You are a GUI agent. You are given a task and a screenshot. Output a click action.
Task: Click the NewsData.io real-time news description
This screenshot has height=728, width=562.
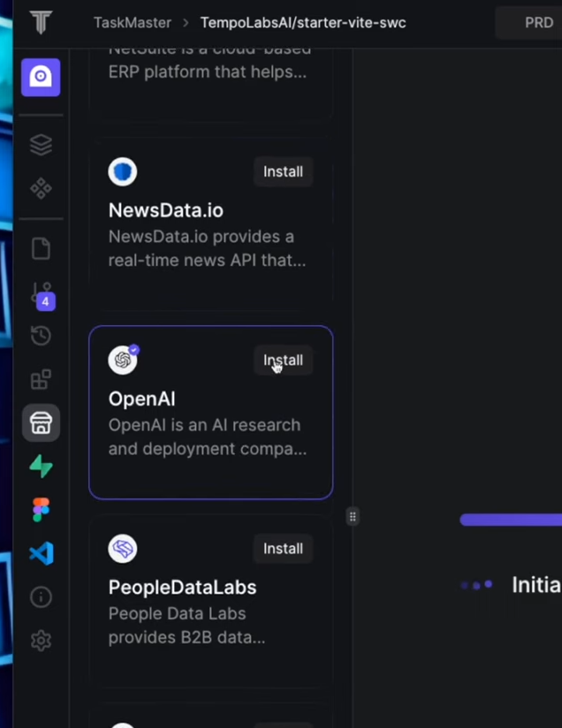click(207, 248)
